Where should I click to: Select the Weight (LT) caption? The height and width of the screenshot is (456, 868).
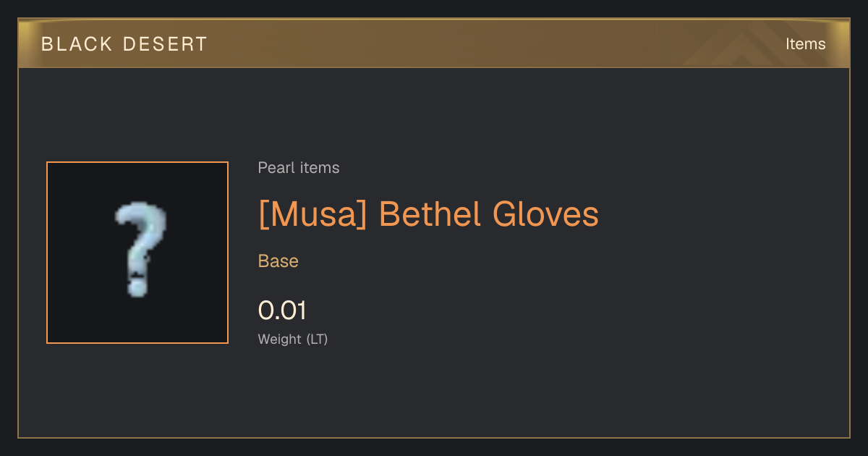[293, 339]
